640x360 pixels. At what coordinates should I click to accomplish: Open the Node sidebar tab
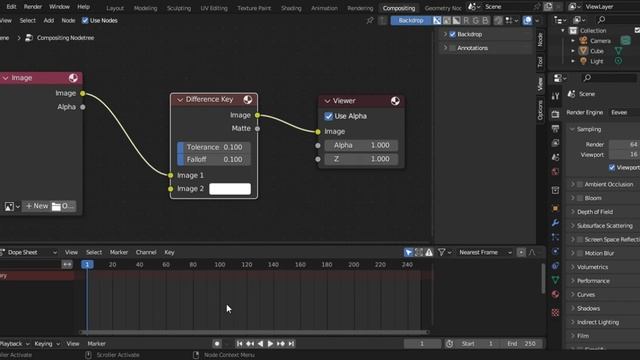pyautogui.click(x=540, y=40)
